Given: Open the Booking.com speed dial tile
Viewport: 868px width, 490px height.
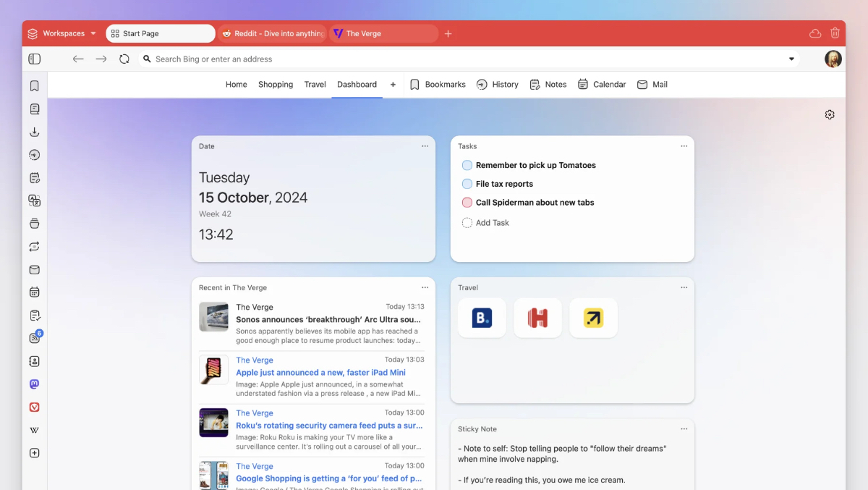Looking at the screenshot, I should coord(482,318).
